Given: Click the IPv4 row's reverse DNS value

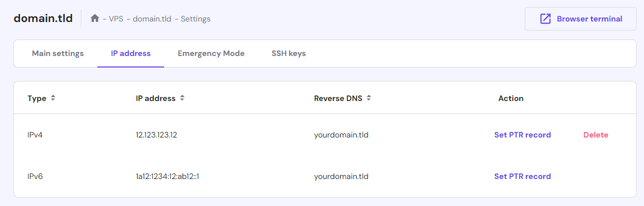Looking at the screenshot, I should coord(341,135).
